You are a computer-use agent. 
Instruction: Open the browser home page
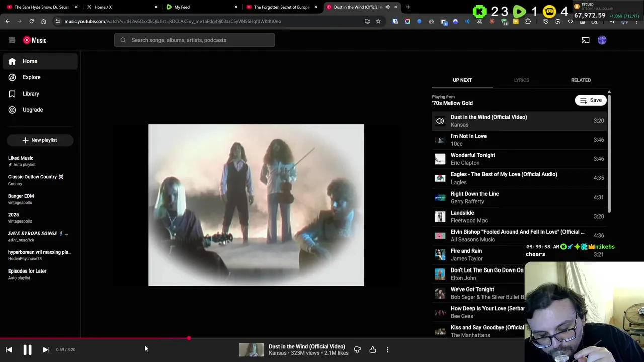(43, 21)
